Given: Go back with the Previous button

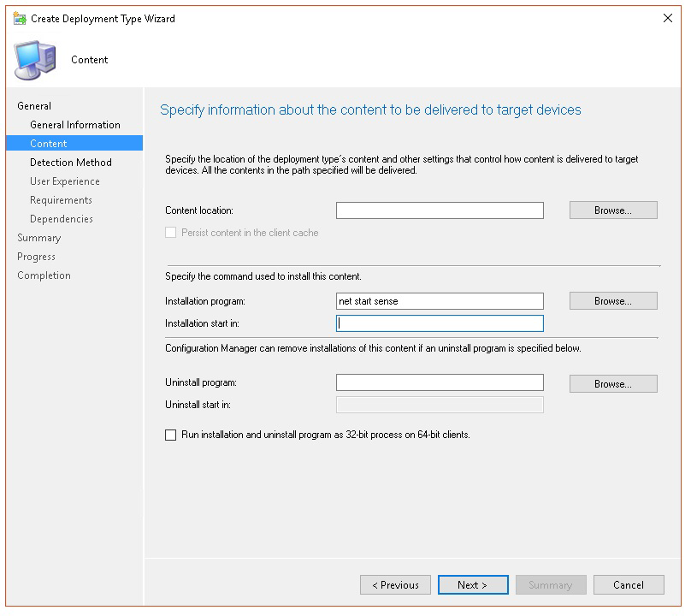Looking at the screenshot, I should point(395,585).
